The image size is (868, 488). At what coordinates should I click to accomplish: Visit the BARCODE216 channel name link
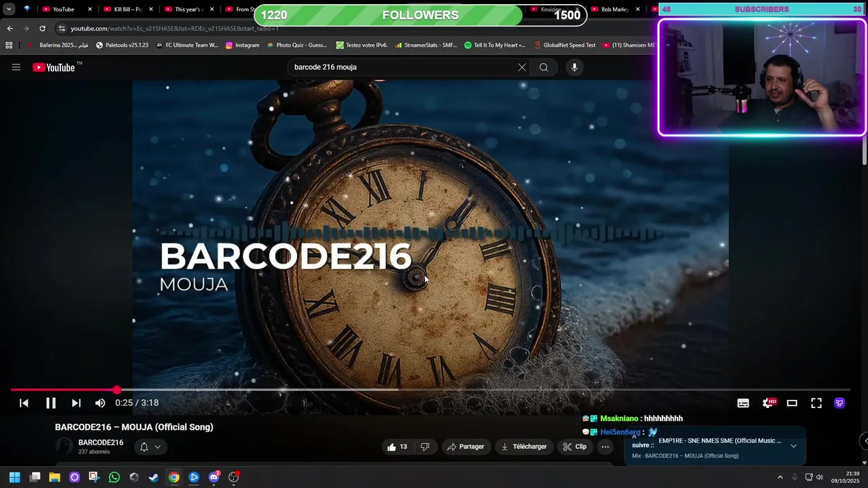[x=100, y=443]
